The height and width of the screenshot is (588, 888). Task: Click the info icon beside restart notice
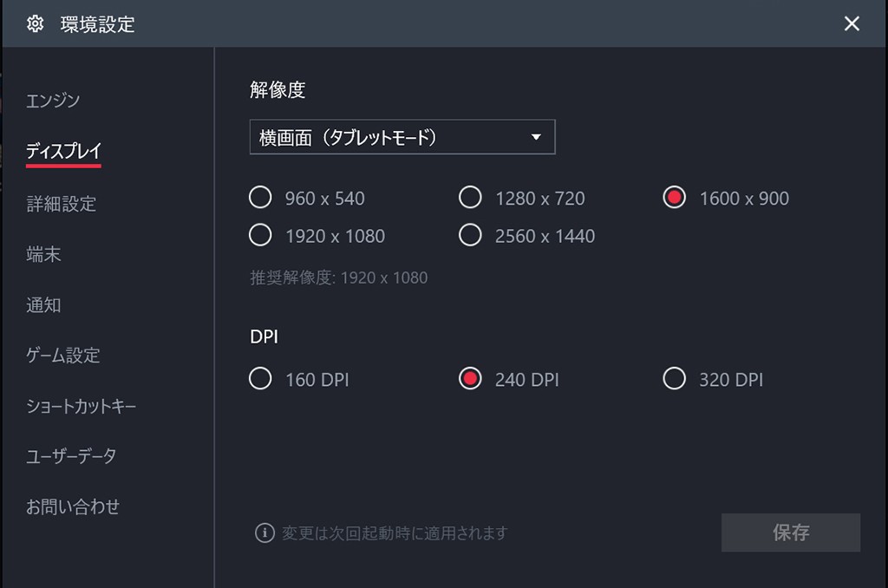pos(264,532)
